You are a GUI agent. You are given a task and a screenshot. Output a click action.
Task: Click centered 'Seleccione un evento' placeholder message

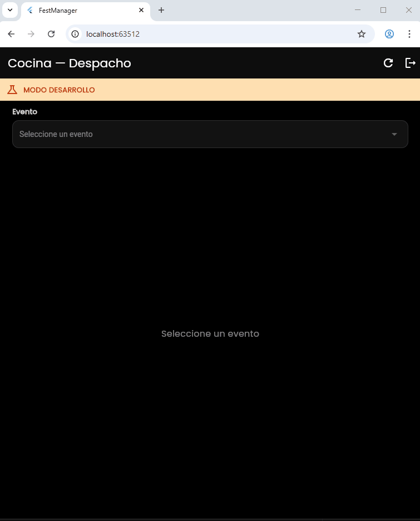(210, 333)
